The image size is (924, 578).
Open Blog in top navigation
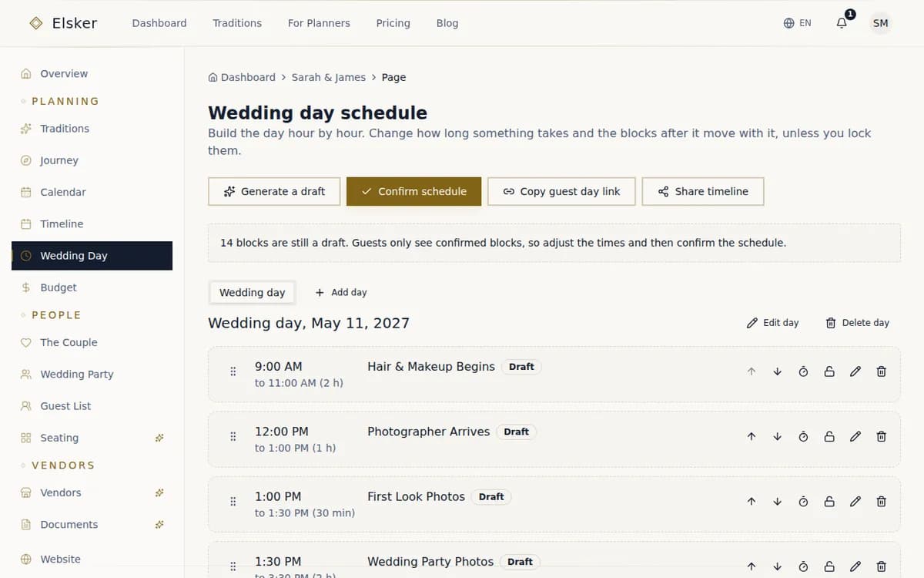click(x=447, y=23)
